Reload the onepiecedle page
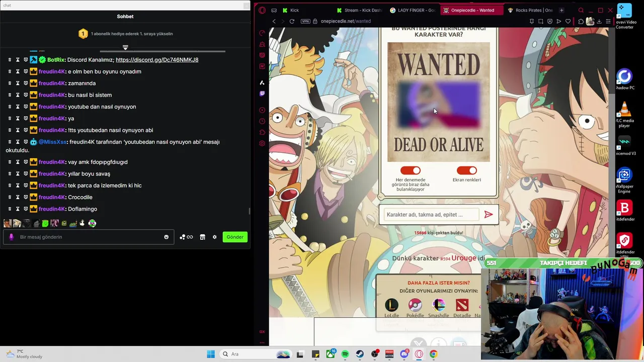Screen dimensions: 644x362 292,21
